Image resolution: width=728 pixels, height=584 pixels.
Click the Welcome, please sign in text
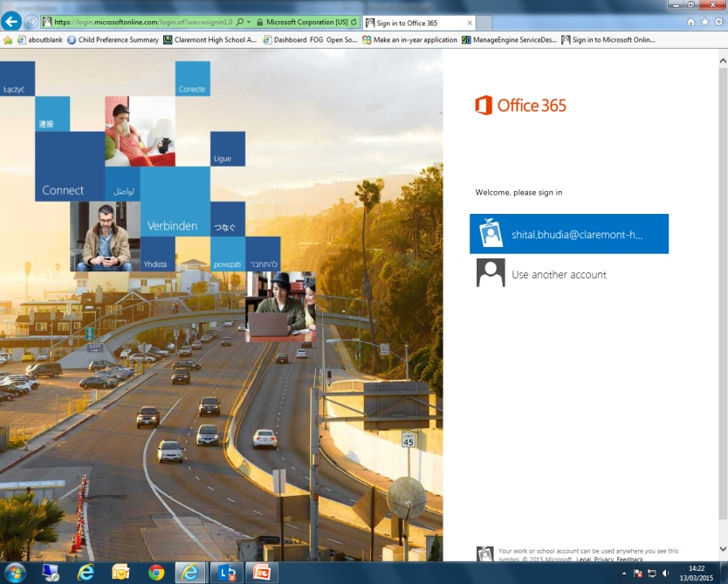519,192
